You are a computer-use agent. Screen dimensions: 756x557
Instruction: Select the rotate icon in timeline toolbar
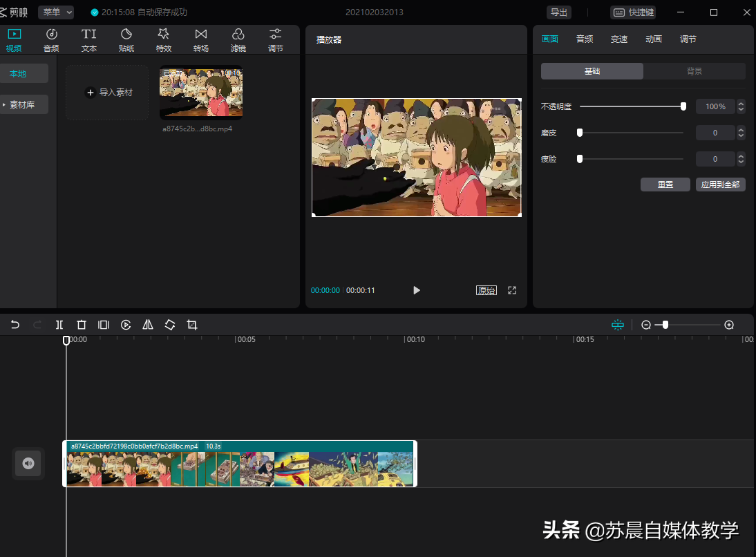(x=170, y=325)
